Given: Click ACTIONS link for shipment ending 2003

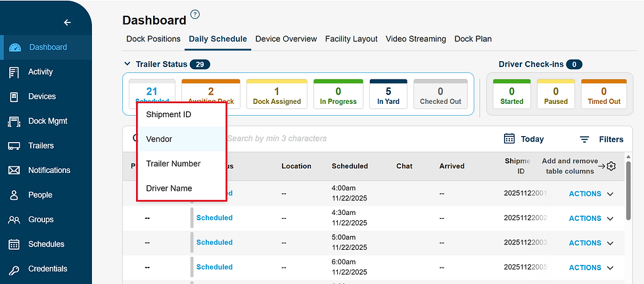Looking at the screenshot, I should [x=585, y=243].
